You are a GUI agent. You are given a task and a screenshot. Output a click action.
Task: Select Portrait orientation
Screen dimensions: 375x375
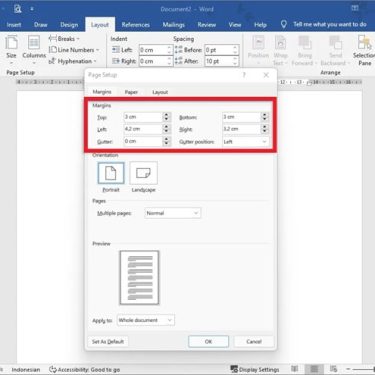point(111,177)
